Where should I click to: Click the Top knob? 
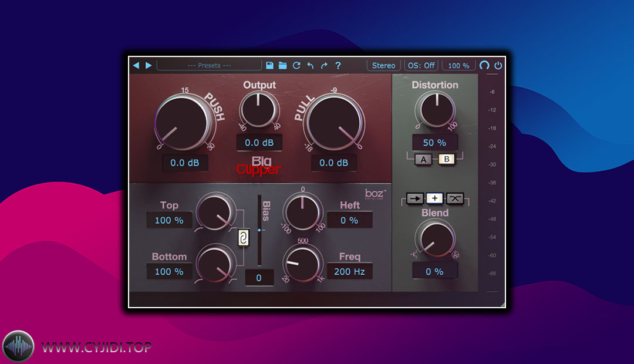[215, 212]
